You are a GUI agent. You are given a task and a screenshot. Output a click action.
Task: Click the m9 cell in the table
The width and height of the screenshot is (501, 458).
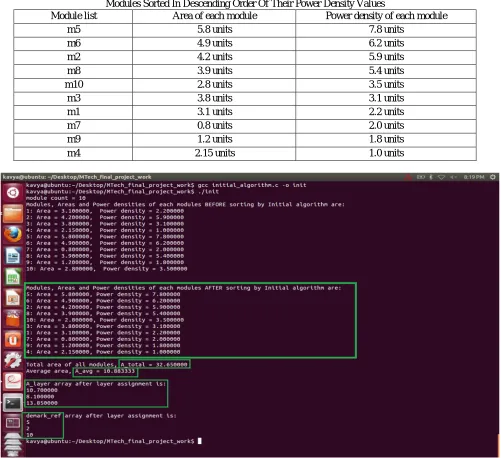click(74, 139)
